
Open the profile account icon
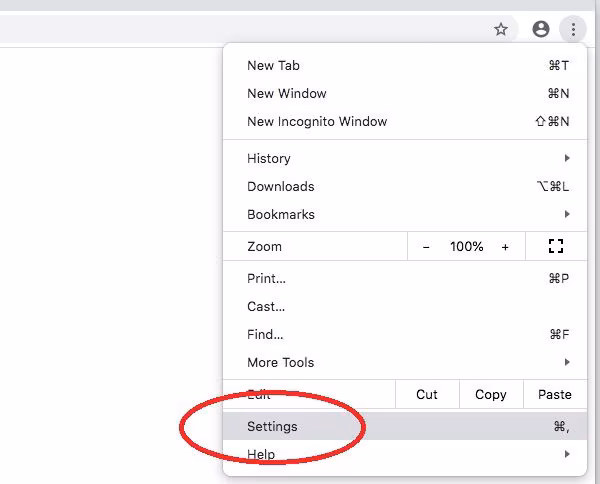point(541,30)
